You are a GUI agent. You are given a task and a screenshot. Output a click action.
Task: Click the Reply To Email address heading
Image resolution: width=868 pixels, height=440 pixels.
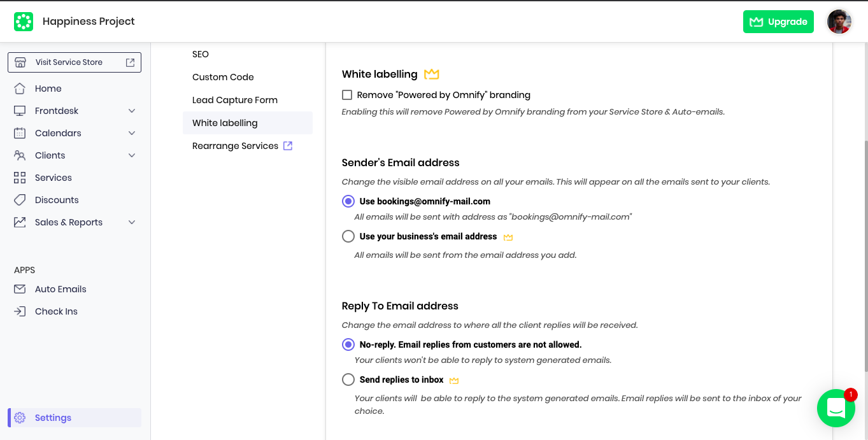click(400, 306)
